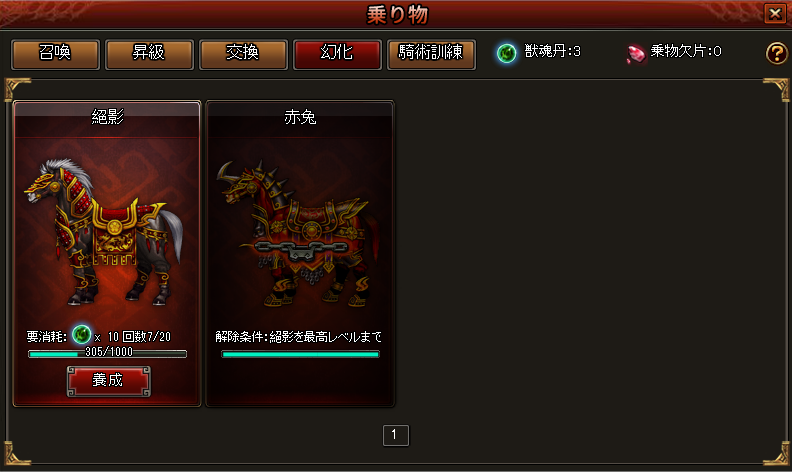The image size is (792, 472).
Task: Click the pink 乗物欠片 fragment icon
Action: coord(635,54)
